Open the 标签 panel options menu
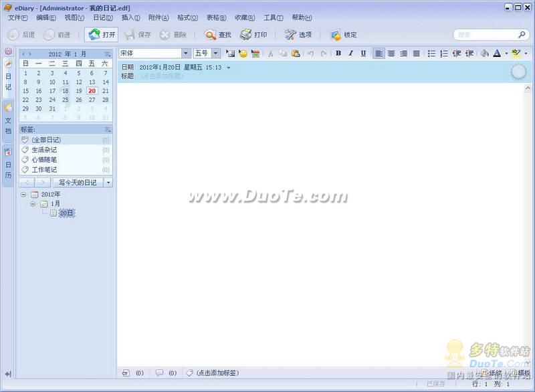Viewport: 535px width, 392px height. click(108, 129)
